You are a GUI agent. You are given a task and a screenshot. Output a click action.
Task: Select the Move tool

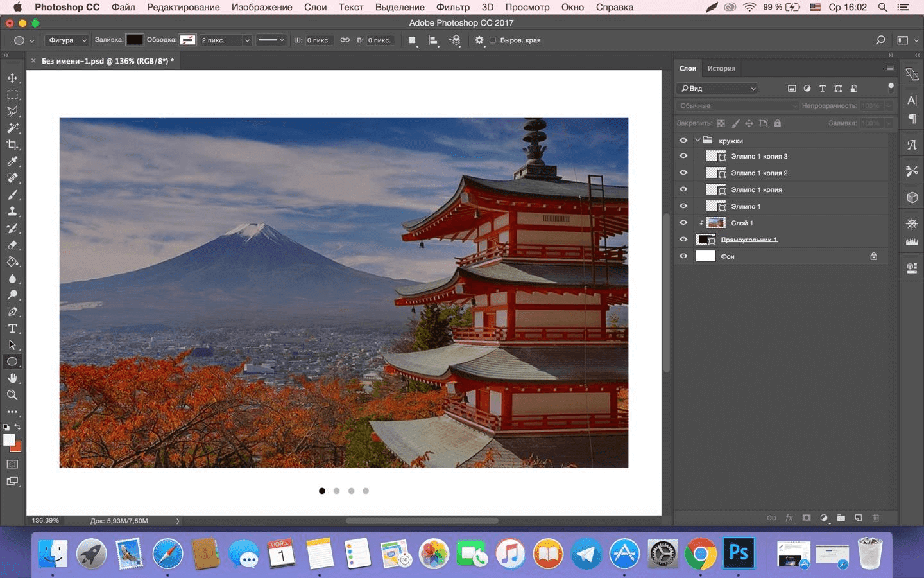12,78
